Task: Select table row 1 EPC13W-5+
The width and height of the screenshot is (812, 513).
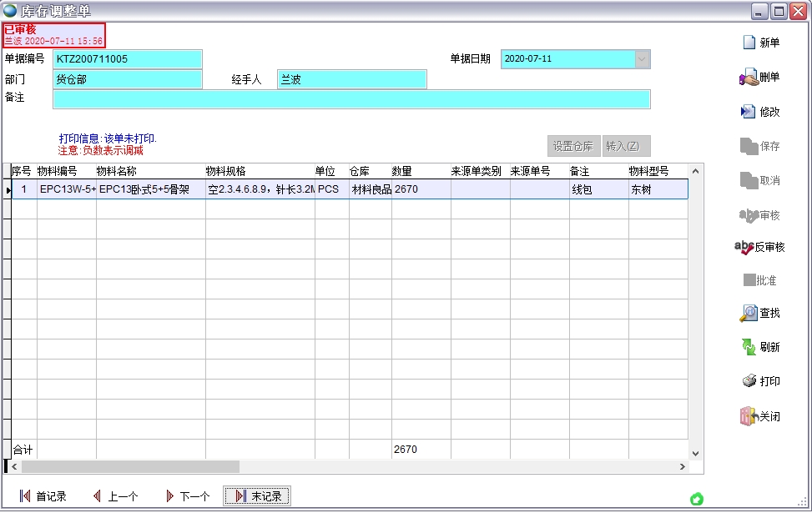Action: (x=67, y=189)
